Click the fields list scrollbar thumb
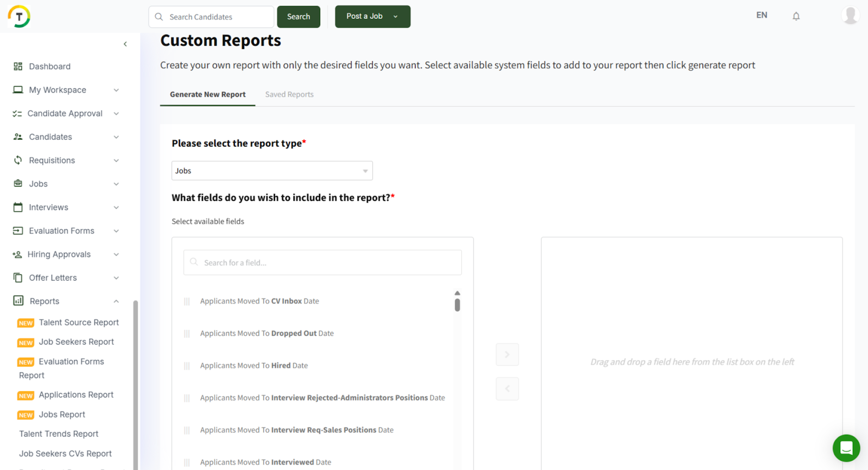The image size is (868, 470). pyautogui.click(x=457, y=305)
